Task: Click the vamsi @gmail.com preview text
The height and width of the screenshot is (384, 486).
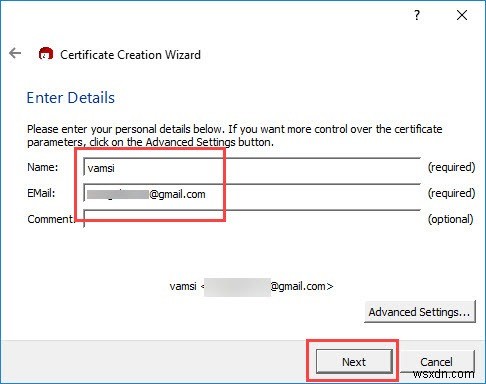Action: point(251,286)
